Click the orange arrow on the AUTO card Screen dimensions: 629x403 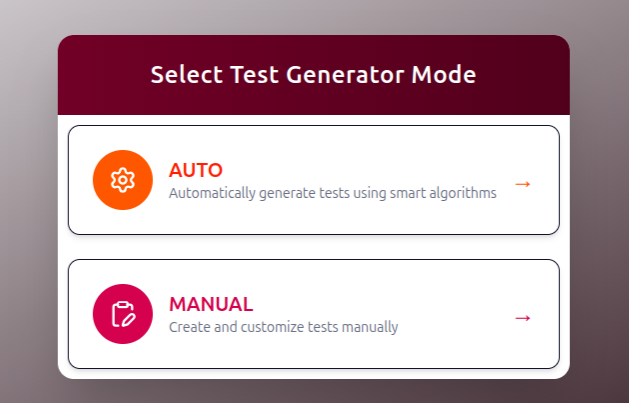523,184
